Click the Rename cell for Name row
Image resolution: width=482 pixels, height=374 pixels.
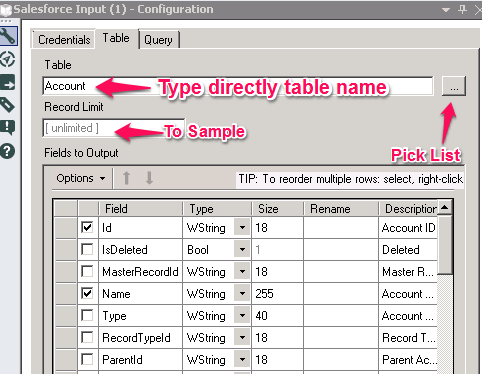(341, 294)
